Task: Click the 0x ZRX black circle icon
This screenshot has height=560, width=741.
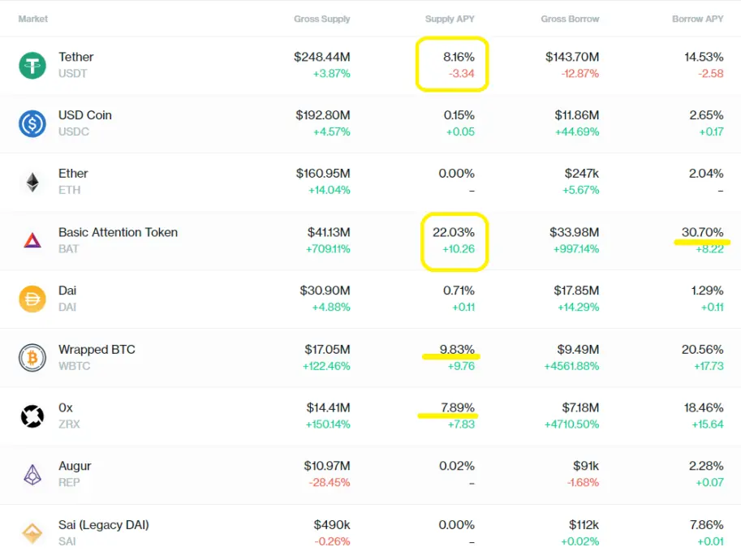Action: pyautogui.click(x=32, y=416)
